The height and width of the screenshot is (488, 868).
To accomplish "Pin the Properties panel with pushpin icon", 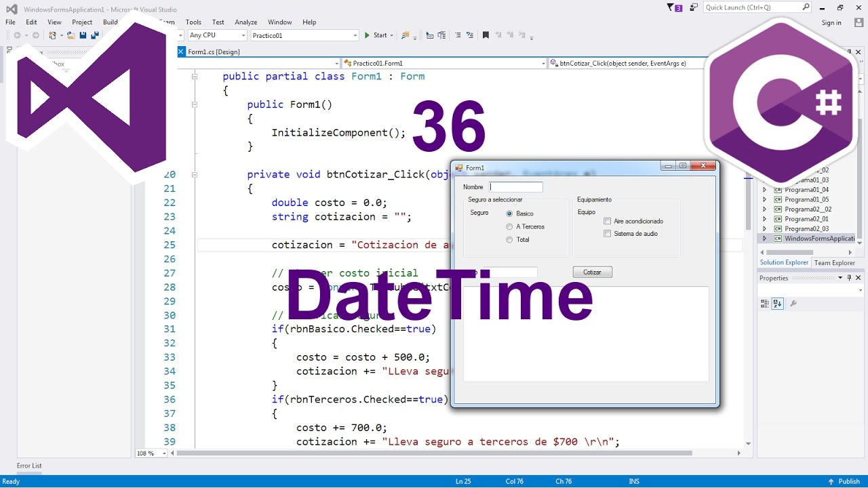I will click(x=849, y=278).
